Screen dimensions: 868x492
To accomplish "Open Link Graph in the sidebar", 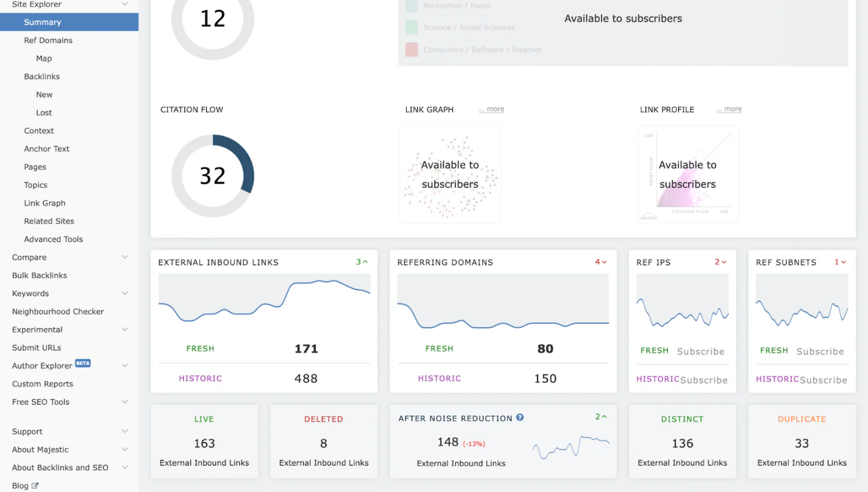I will [x=45, y=203].
